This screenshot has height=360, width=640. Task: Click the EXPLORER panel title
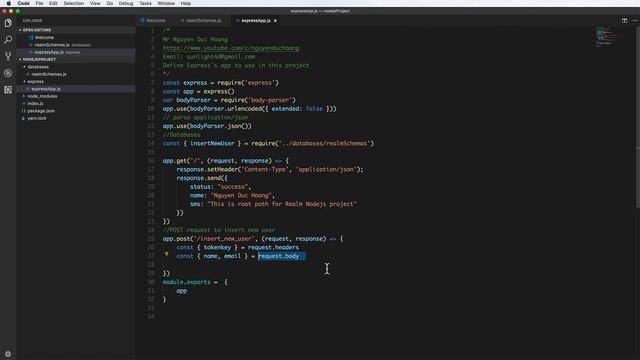click(32, 20)
